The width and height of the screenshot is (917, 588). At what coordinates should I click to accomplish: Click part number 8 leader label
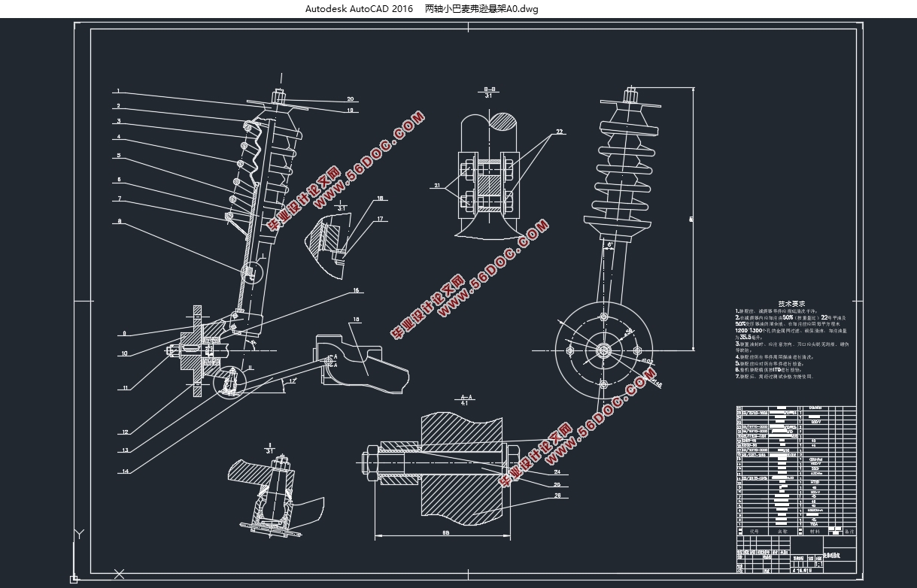tap(119, 221)
